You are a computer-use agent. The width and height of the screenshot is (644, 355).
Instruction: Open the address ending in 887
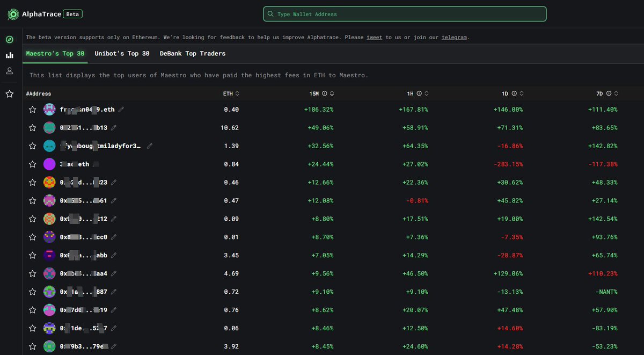coord(84,292)
